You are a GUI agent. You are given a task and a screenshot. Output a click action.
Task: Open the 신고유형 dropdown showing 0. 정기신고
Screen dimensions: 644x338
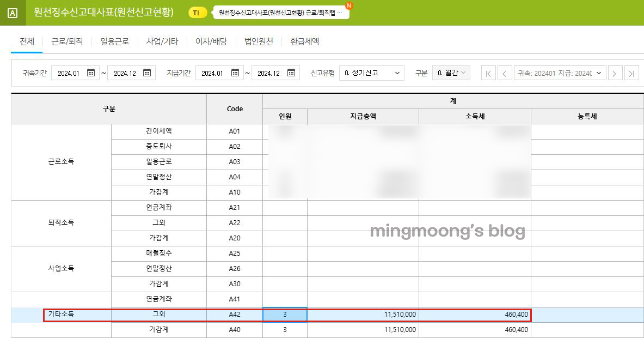372,73
